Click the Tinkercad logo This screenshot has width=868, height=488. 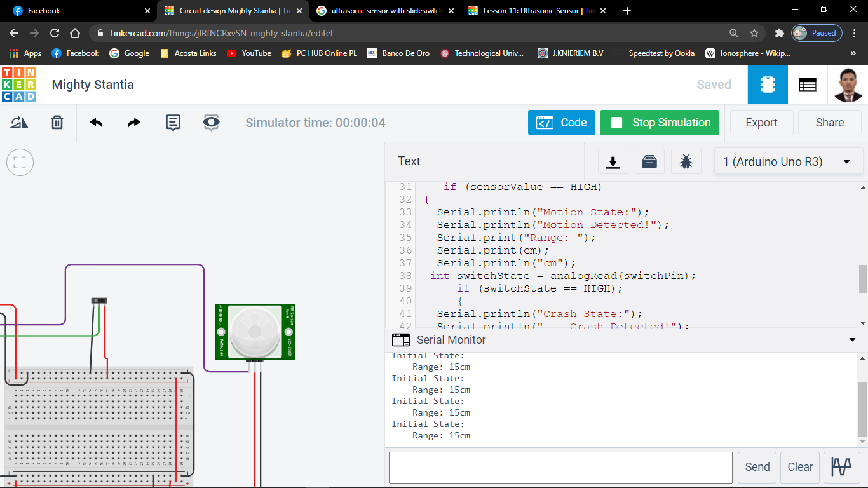[20, 85]
